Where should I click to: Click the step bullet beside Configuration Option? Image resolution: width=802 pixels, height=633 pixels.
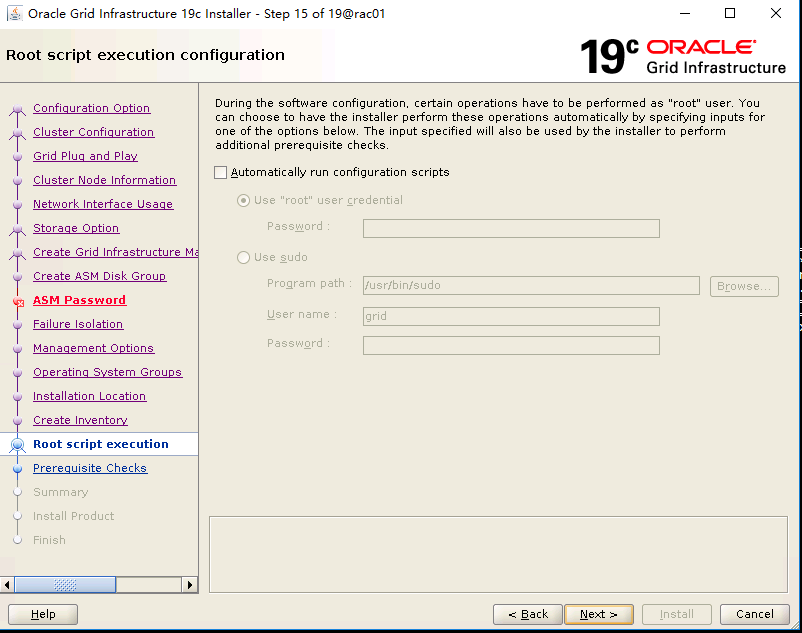(x=17, y=109)
